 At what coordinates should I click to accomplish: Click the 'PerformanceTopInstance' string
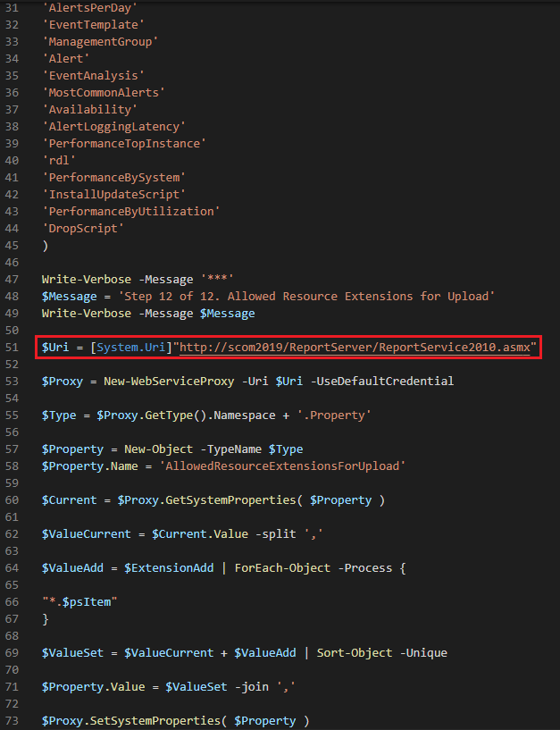coord(124,143)
